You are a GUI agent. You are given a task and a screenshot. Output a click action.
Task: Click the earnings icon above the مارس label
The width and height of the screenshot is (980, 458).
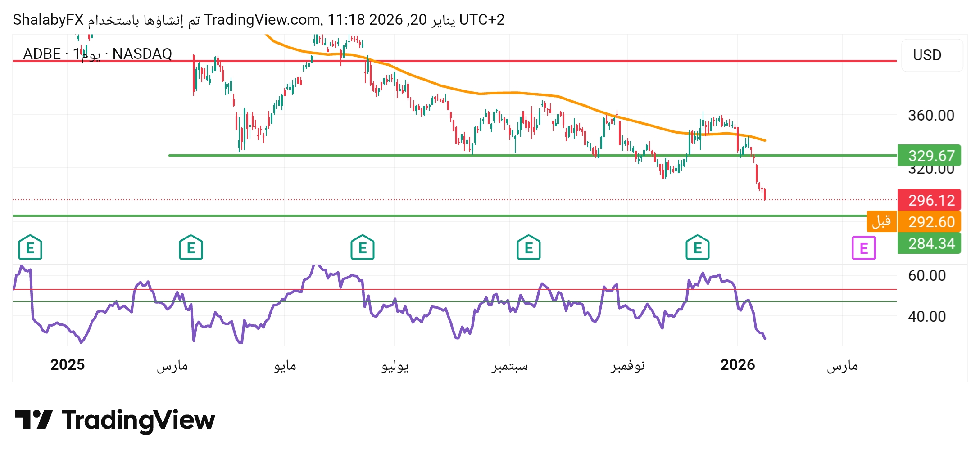(x=191, y=247)
